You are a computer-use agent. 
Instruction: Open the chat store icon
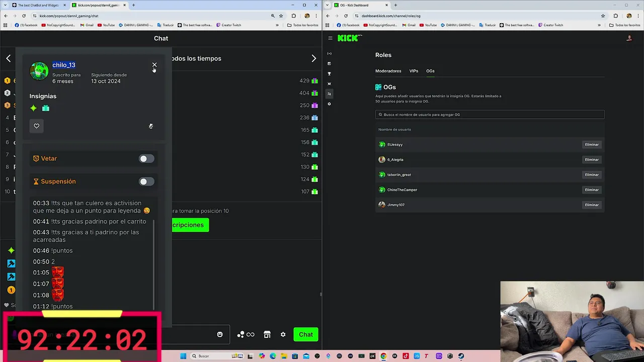tap(267, 334)
